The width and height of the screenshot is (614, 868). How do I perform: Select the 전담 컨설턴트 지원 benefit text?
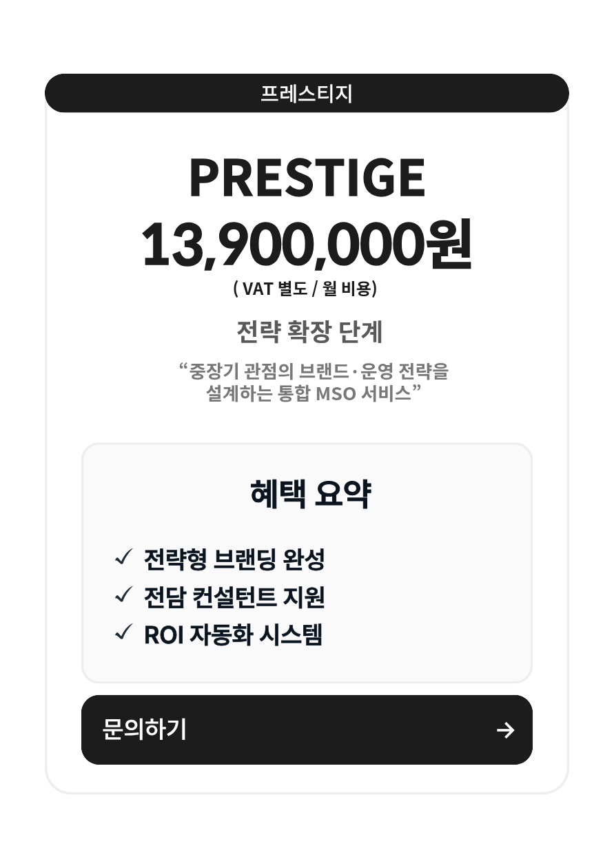pos(234,597)
